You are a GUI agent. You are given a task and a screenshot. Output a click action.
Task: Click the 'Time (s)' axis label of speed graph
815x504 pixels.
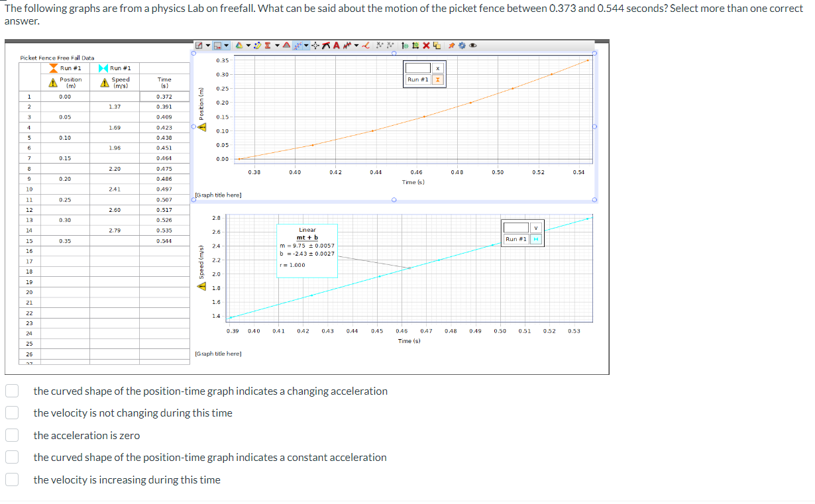[x=409, y=340]
